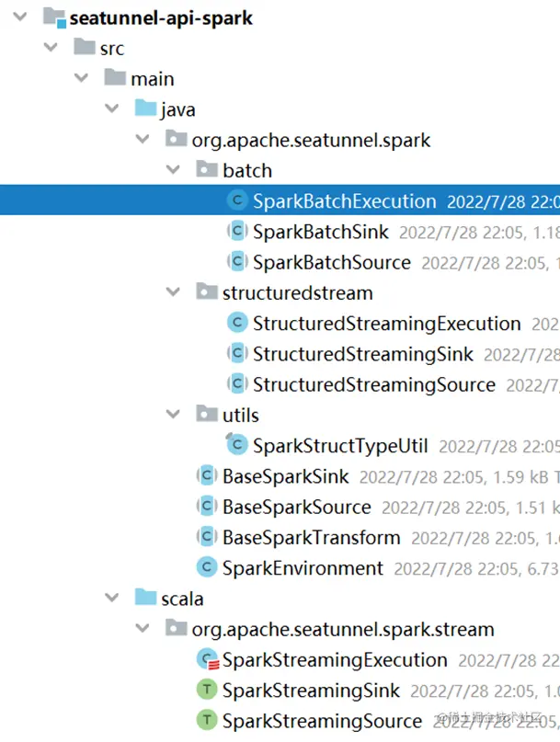Click the BaseSparkSink class icon

pyautogui.click(x=207, y=475)
